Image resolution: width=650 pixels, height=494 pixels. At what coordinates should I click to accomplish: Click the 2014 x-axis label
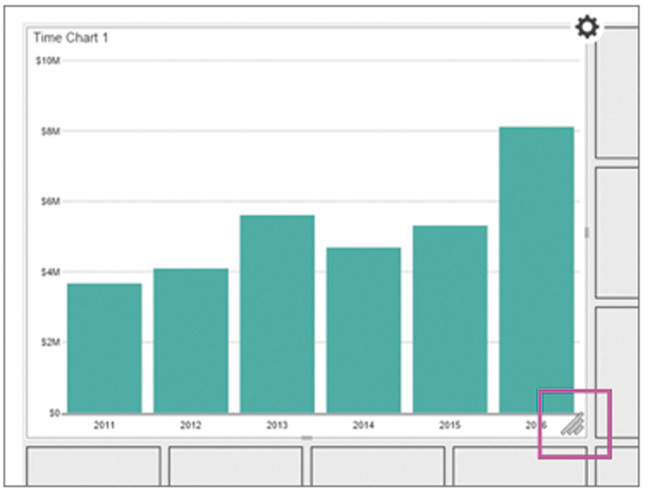coord(363,425)
